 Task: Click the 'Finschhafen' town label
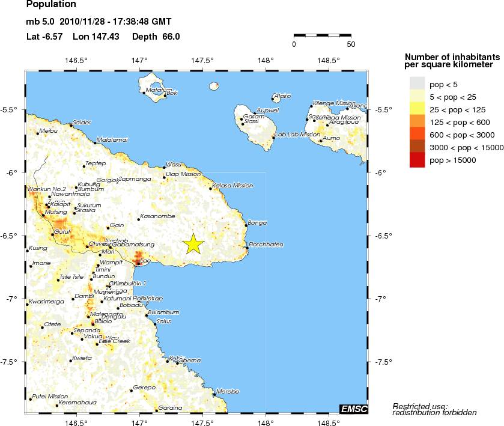click(x=266, y=245)
